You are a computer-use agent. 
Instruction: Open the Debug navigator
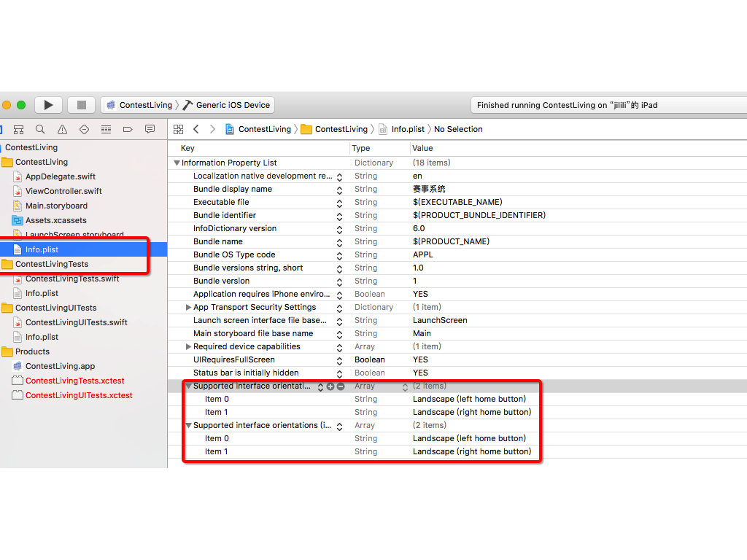pos(107,129)
